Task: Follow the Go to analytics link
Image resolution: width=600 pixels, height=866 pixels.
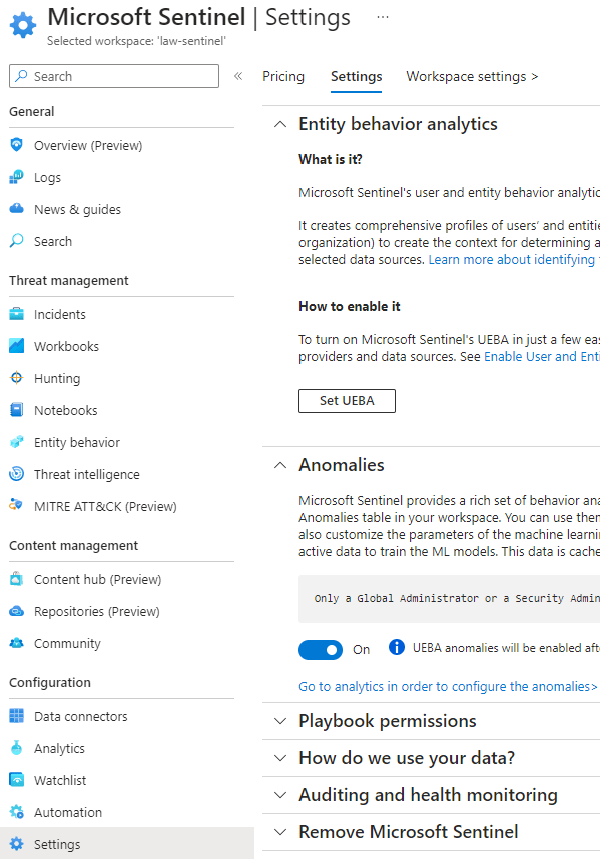Action: point(447,687)
